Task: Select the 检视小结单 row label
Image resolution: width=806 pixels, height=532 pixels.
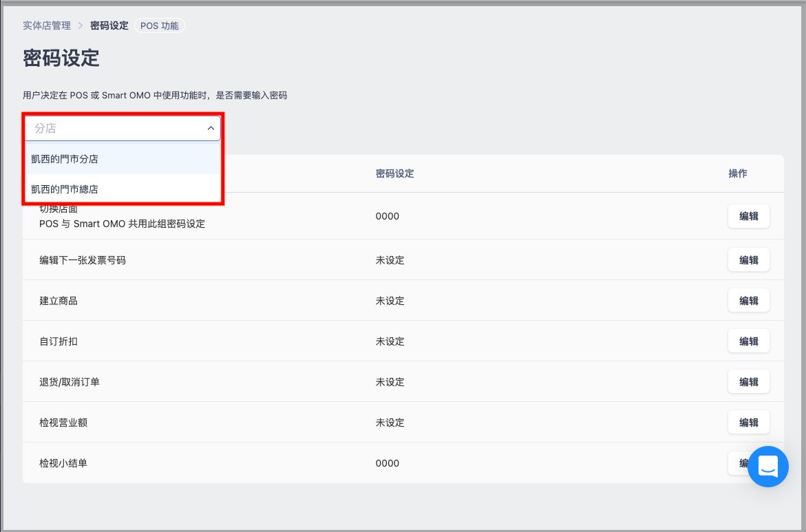Action: click(x=63, y=463)
